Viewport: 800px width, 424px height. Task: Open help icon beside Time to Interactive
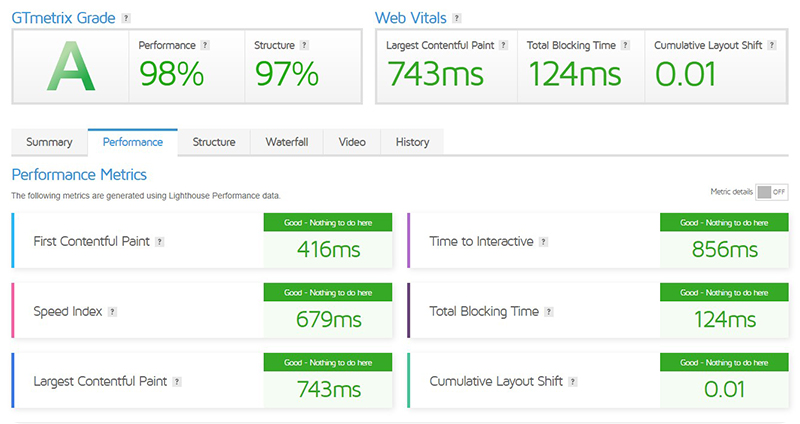(x=544, y=241)
